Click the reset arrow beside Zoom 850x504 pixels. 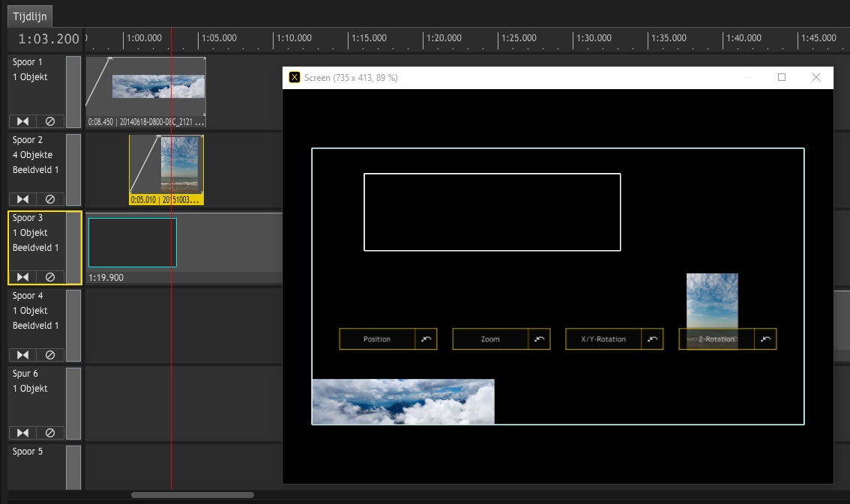click(540, 339)
